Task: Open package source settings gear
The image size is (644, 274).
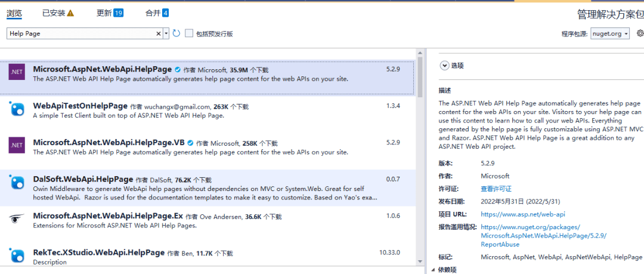Action: 640,33
